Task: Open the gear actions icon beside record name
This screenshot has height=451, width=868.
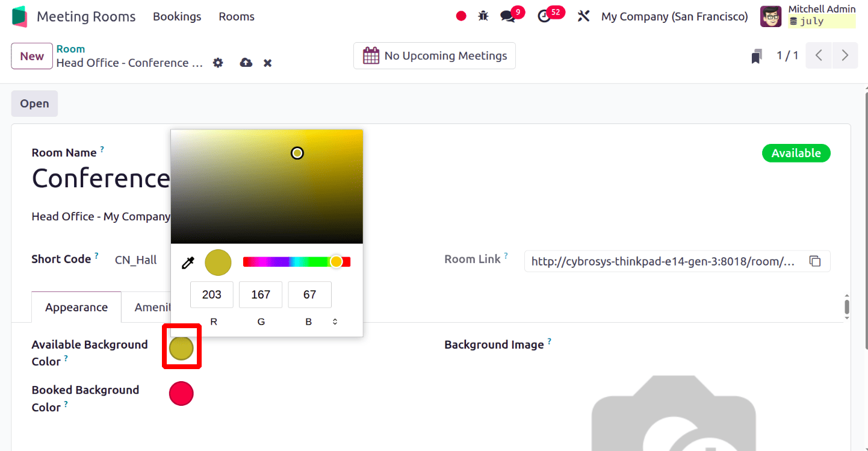Action: 218,63
